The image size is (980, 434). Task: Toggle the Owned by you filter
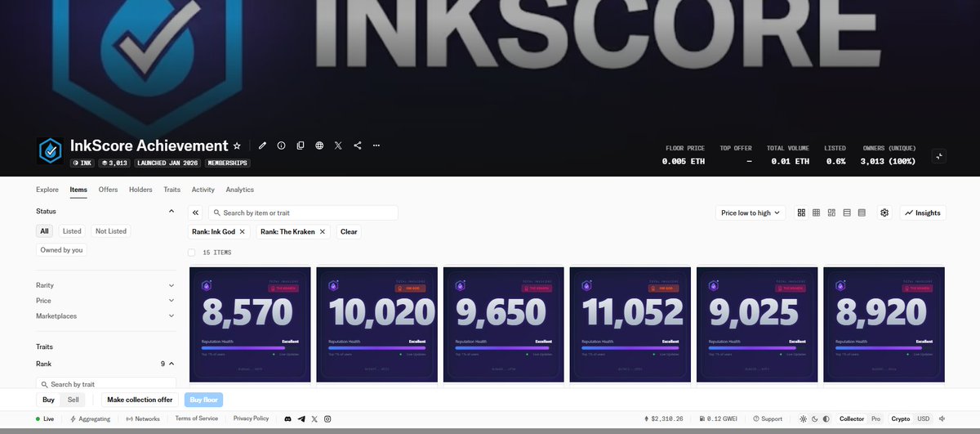pyautogui.click(x=61, y=250)
